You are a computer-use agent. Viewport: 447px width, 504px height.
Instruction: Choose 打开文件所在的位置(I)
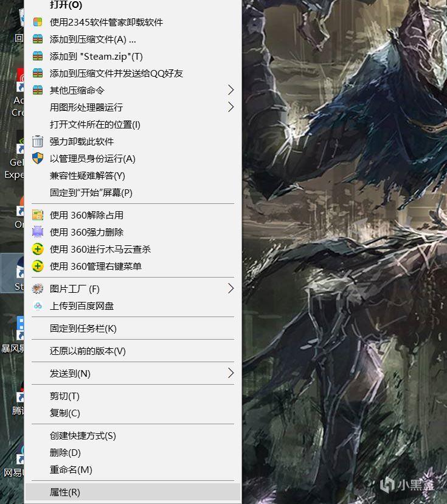[133, 124]
